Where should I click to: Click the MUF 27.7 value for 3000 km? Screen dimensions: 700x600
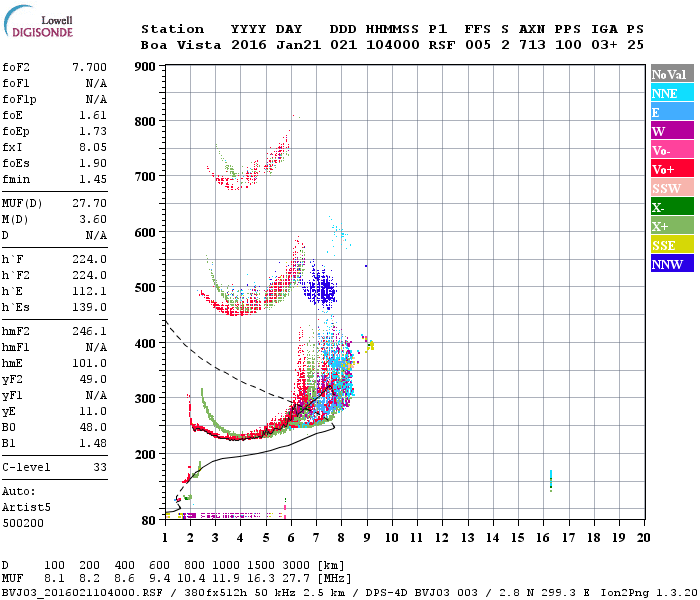pos(296,578)
